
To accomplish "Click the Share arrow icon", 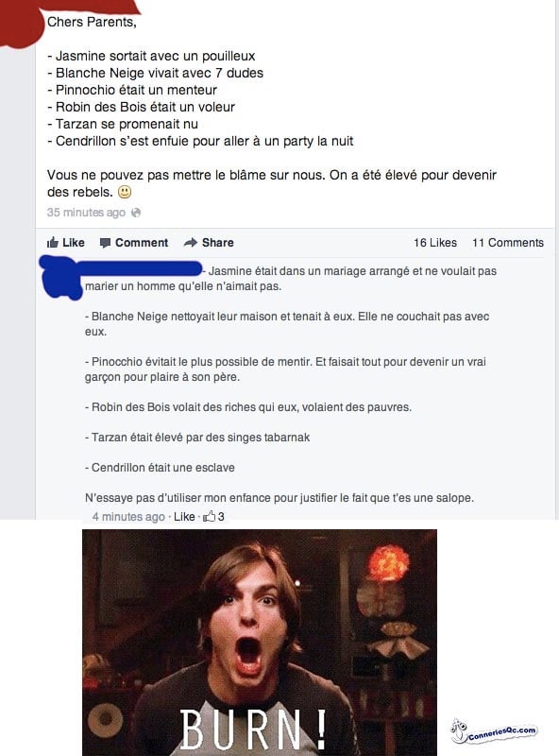I will [191, 243].
